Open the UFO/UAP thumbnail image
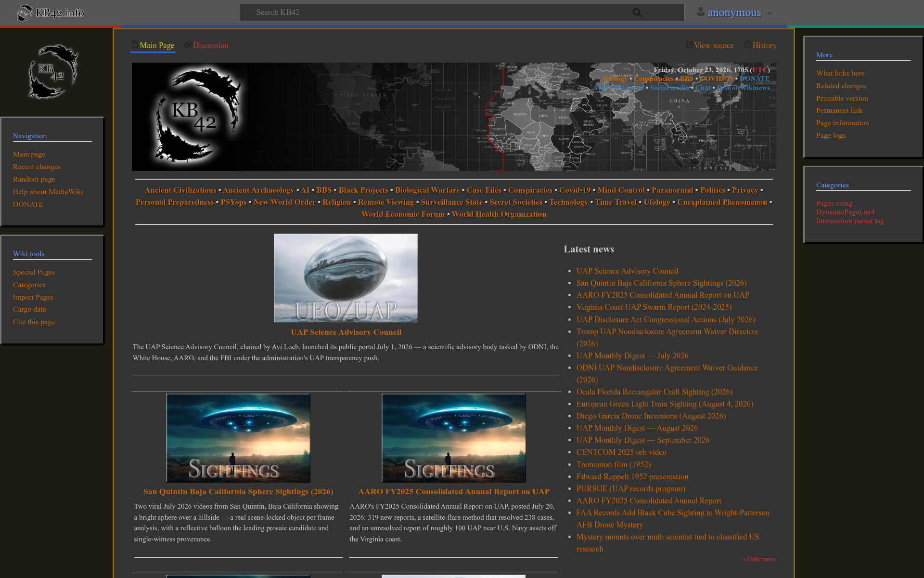924x578 pixels. [346, 278]
